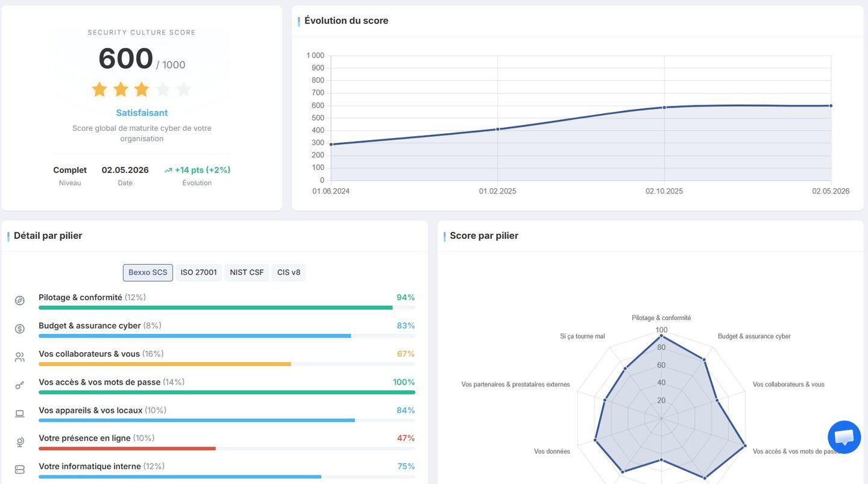Click the Si ça tourne mal radar label
The height and width of the screenshot is (484, 868).
(x=582, y=336)
